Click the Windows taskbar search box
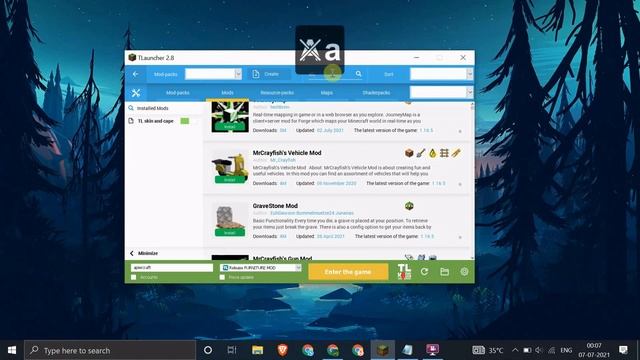This screenshot has width=640, height=360. pos(110,350)
